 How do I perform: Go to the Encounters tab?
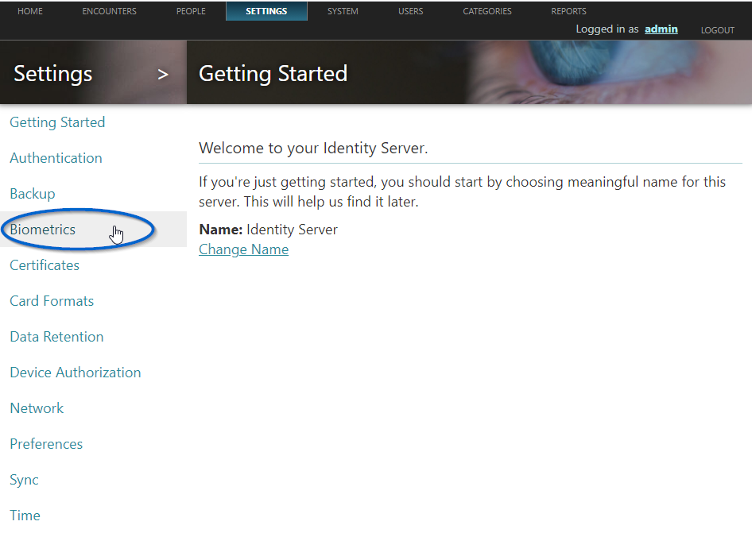[x=110, y=11]
